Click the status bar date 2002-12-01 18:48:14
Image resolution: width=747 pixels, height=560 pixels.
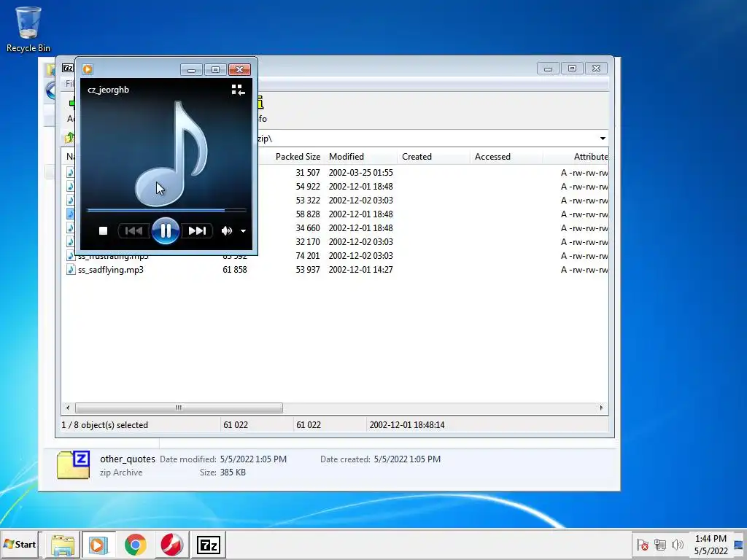pyautogui.click(x=407, y=425)
